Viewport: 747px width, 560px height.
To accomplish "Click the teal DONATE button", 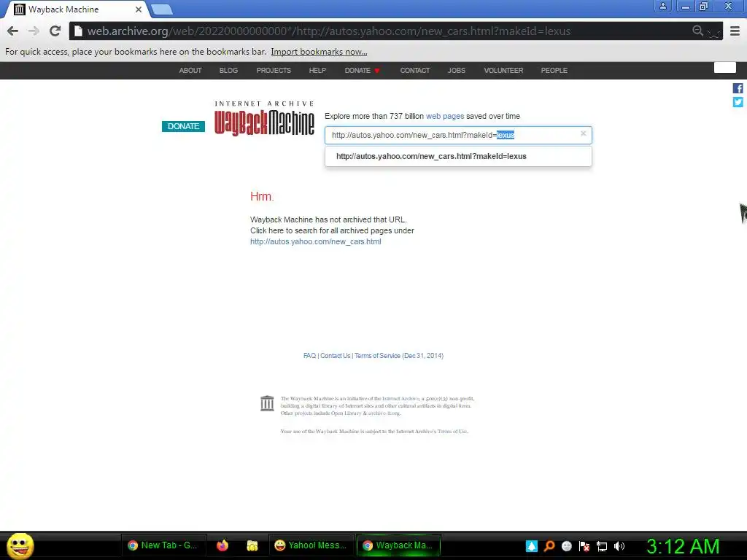I will coord(183,126).
